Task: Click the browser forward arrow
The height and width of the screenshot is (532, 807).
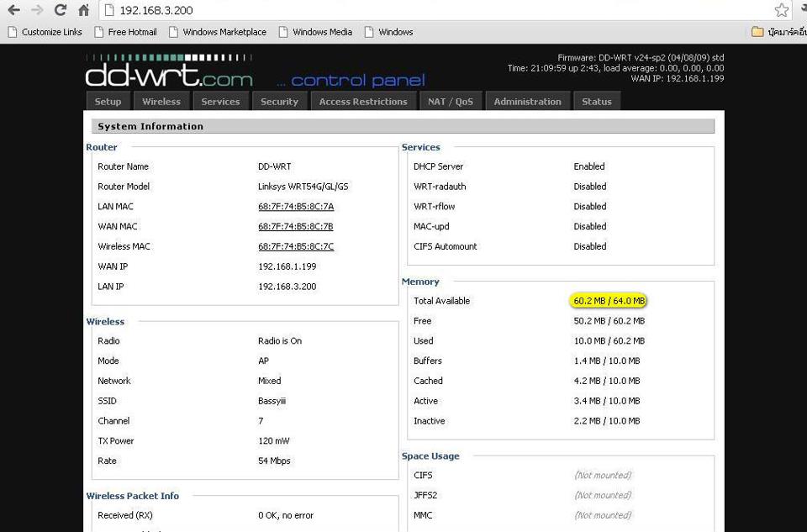Action: (37, 10)
